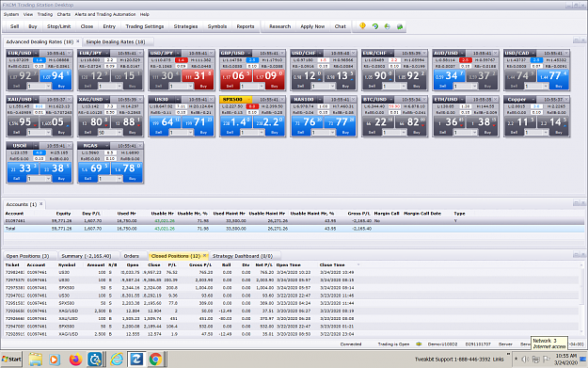The width and height of the screenshot is (588, 368).
Task: Open the EUR/USD symbol dropdown arrow
Action: pyautogui.click(x=36, y=53)
